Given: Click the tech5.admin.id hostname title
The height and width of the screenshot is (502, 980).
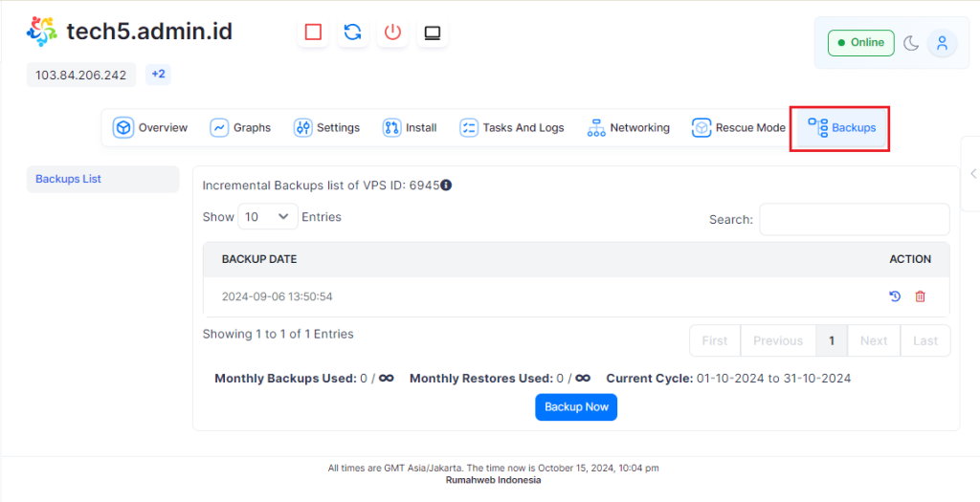Looking at the screenshot, I should (149, 32).
